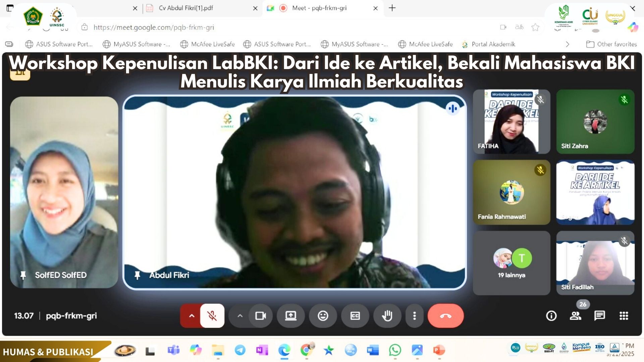Open the emoji reactions button

pos(323,316)
